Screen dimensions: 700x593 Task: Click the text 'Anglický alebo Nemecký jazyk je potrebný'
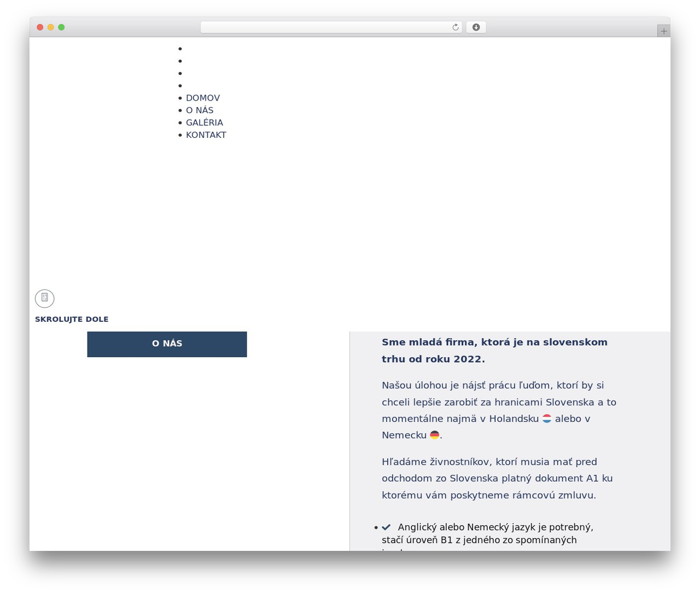click(495, 527)
